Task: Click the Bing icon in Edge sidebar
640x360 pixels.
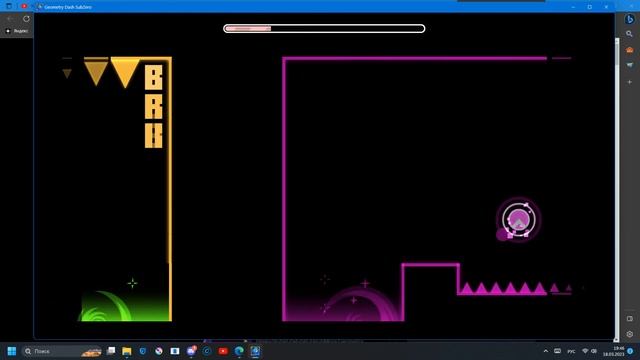Action: 629,19
